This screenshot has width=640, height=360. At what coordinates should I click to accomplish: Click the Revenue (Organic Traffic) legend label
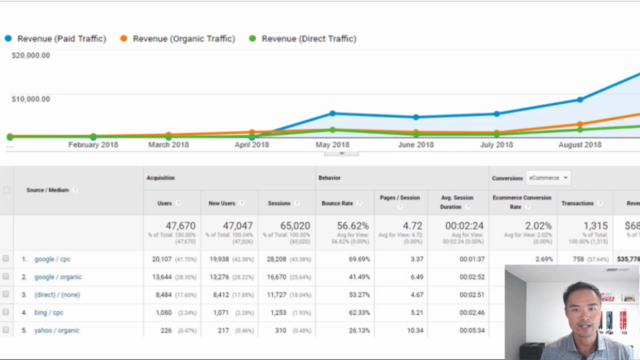[x=184, y=39]
